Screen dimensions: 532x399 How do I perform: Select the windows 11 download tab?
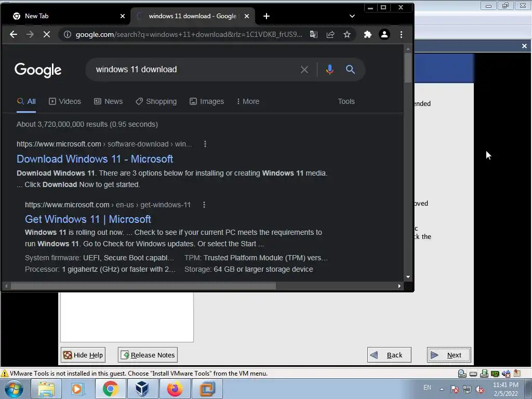192,16
